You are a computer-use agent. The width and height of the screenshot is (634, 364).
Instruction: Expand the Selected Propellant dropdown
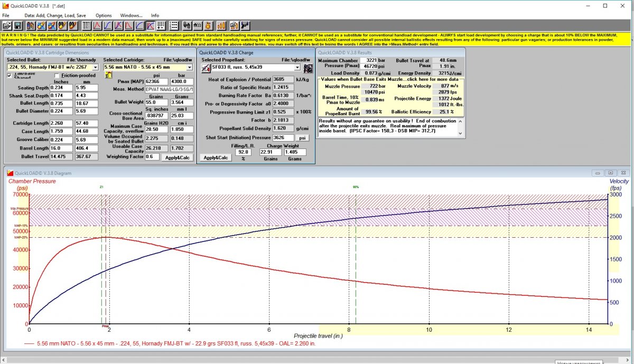297,68
